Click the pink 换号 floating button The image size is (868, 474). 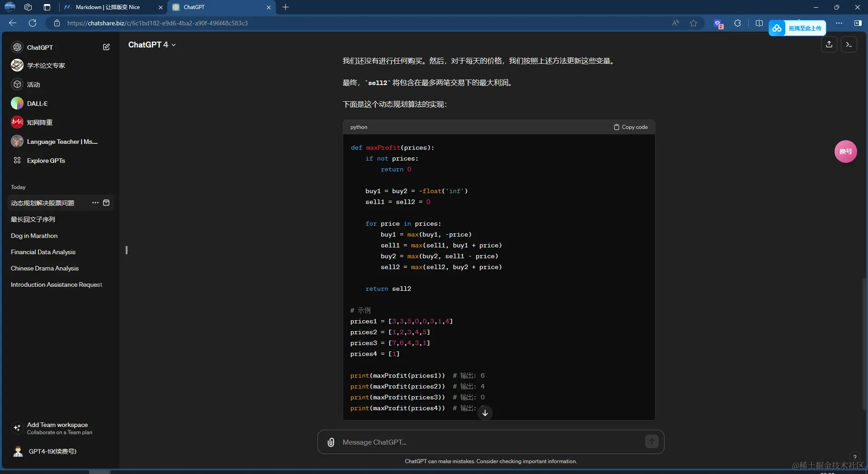(x=845, y=152)
